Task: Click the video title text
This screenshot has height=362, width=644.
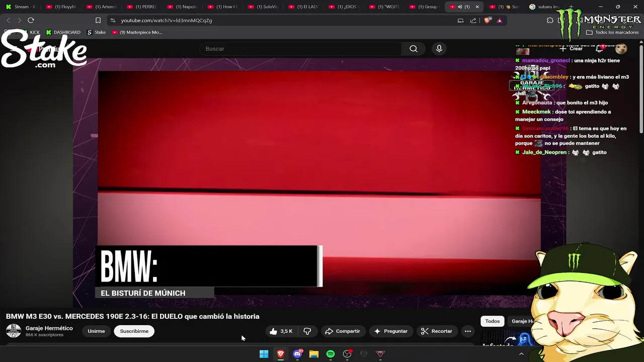Action: pos(133,316)
